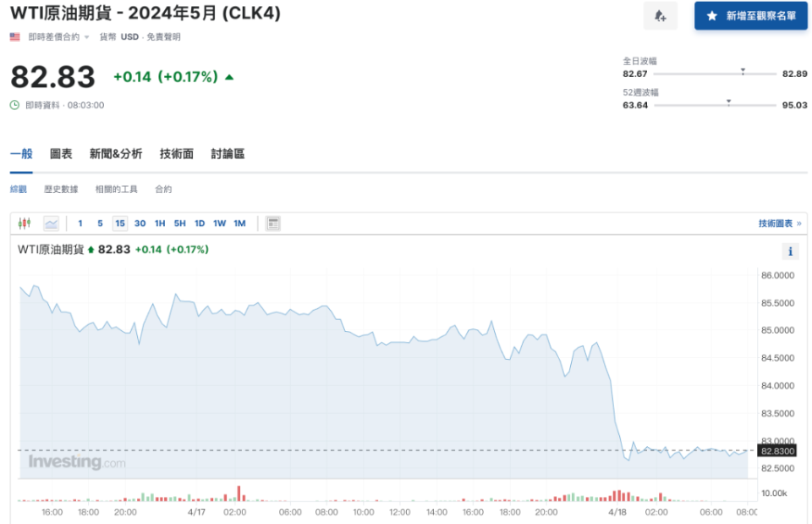
Task: Click the real-time data clock icon
Action: coord(15,105)
